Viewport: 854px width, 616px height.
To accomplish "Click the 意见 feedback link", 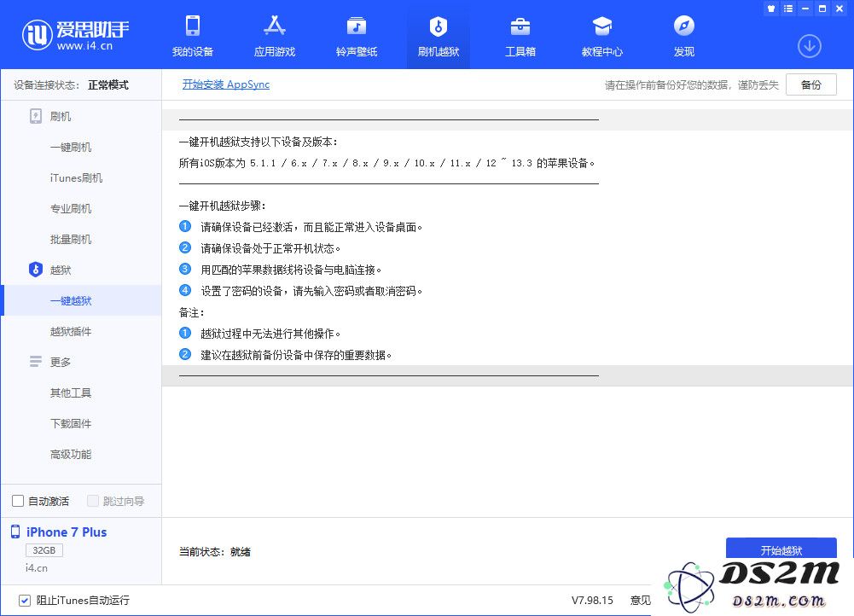I will 641,600.
